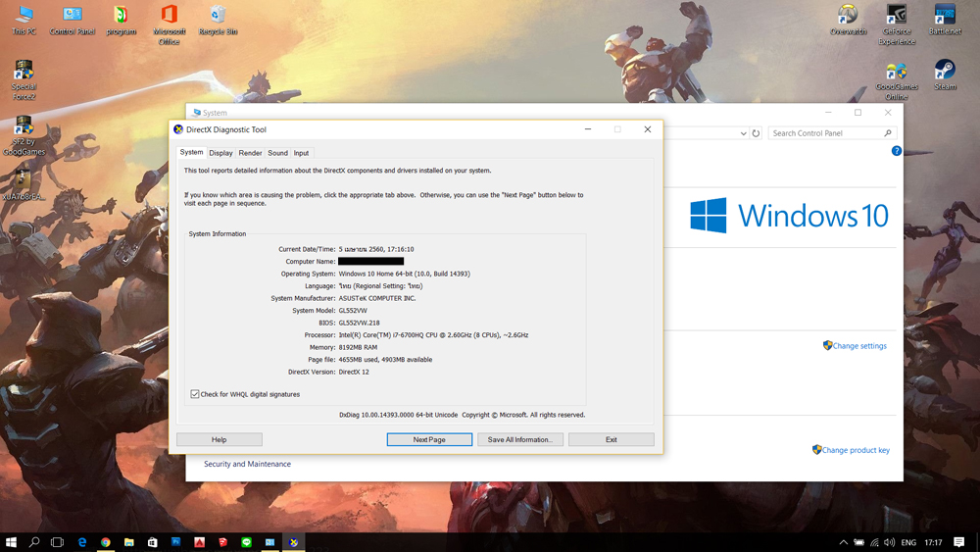980x552 pixels.
Task: Launch Photoshop from taskbar
Action: 176,542
